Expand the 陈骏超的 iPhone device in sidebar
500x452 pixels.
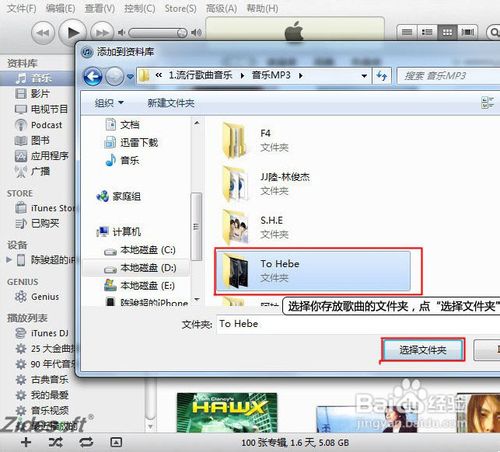click(x=9, y=260)
